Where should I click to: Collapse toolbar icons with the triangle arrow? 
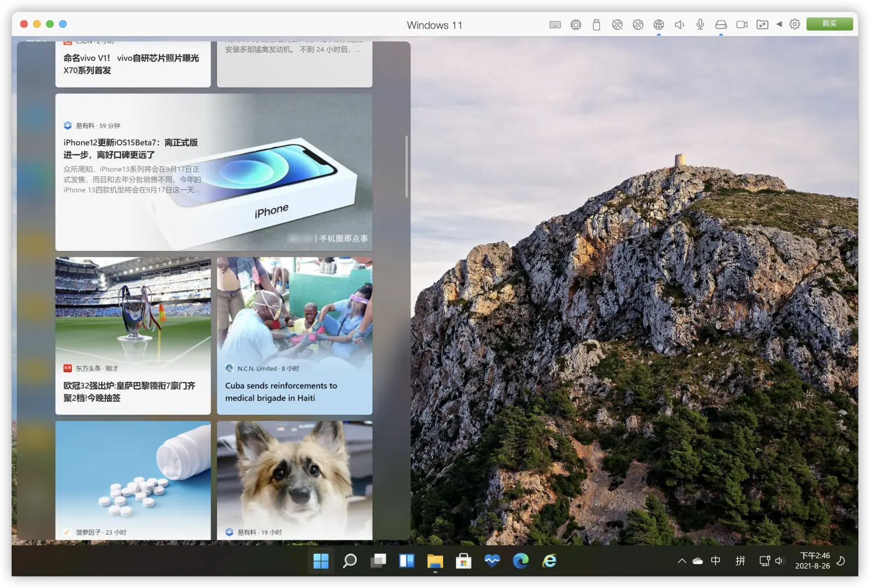(779, 24)
